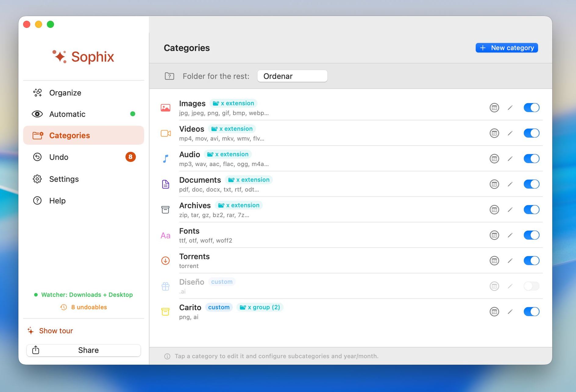The image size is (576, 392).
Task: Disable the Torrents category switch
Action: [x=531, y=260]
